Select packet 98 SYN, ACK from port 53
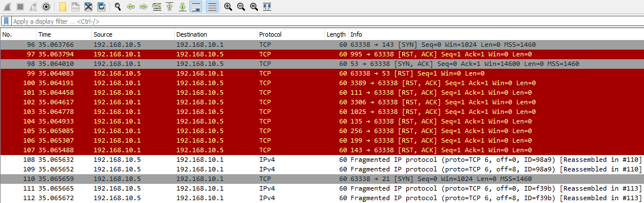 (x=322, y=64)
